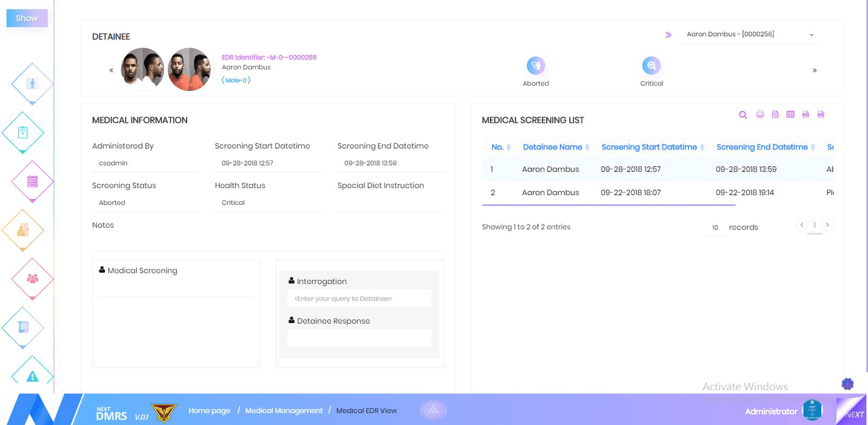Open the Aaron Dambus detainee dropdown
868x425 pixels.
[749, 34]
